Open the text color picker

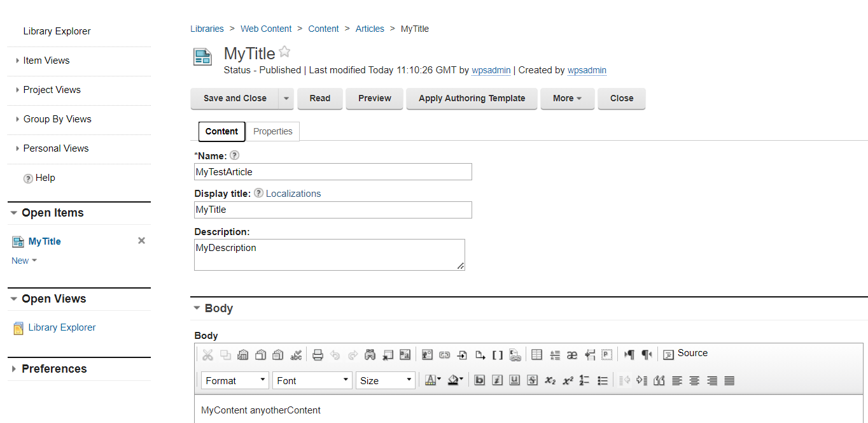(433, 380)
